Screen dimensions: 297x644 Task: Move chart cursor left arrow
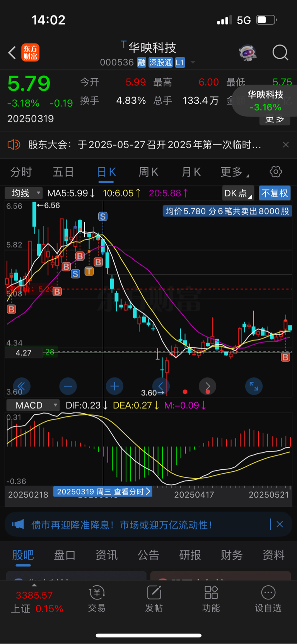pos(161,386)
